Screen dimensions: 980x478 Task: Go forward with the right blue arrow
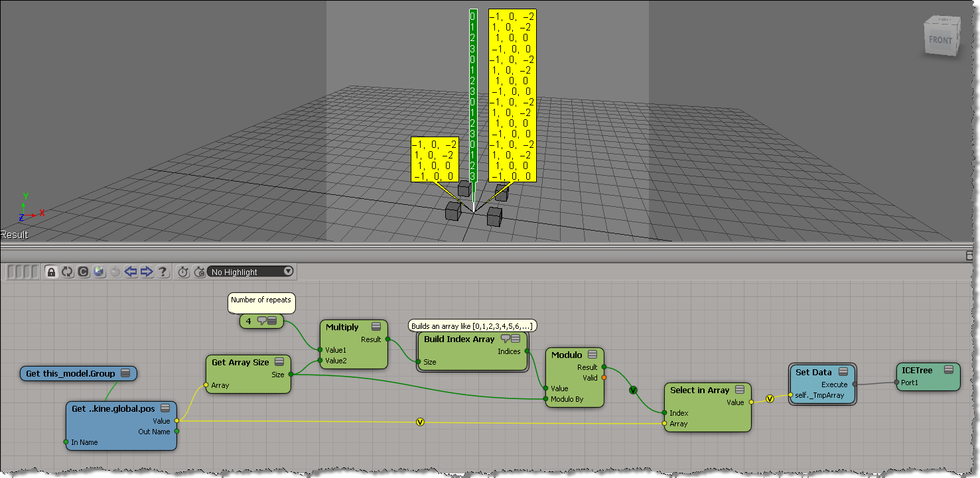click(147, 272)
